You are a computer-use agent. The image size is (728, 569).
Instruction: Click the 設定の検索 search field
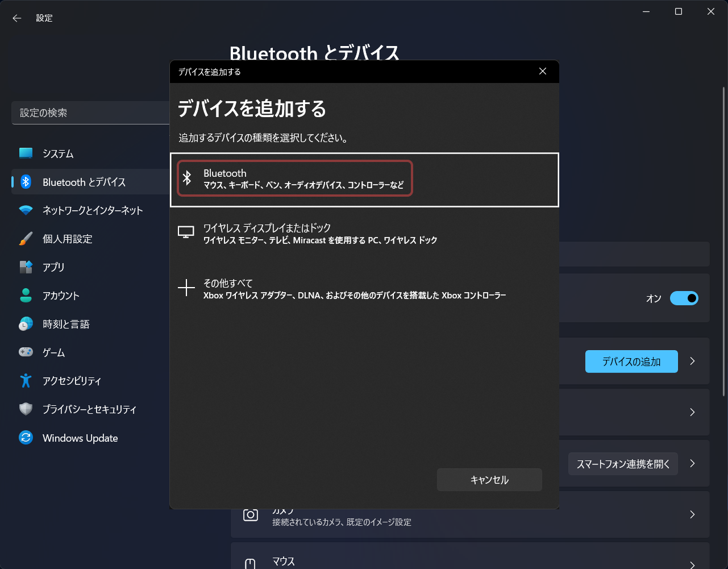[x=91, y=113]
